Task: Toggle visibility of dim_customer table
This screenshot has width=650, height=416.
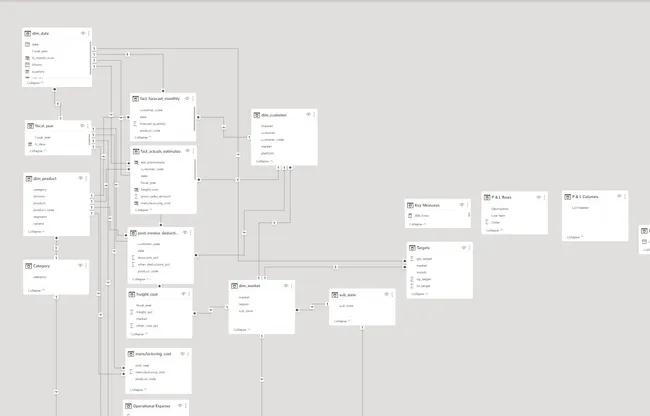Action: 308,115
